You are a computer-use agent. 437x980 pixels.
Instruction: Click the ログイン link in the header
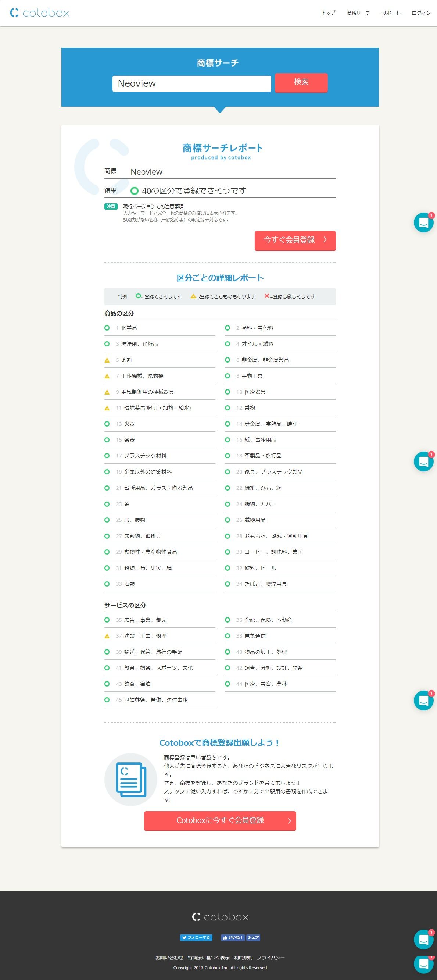421,13
